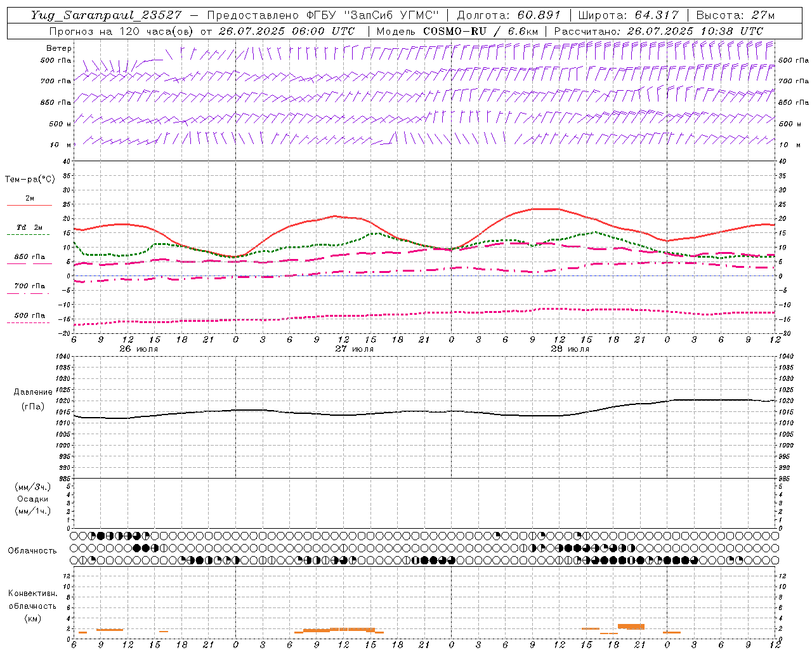The image size is (812, 650).
Task: Click the Тем-ра(°C) temperature label
Action: tap(30, 180)
